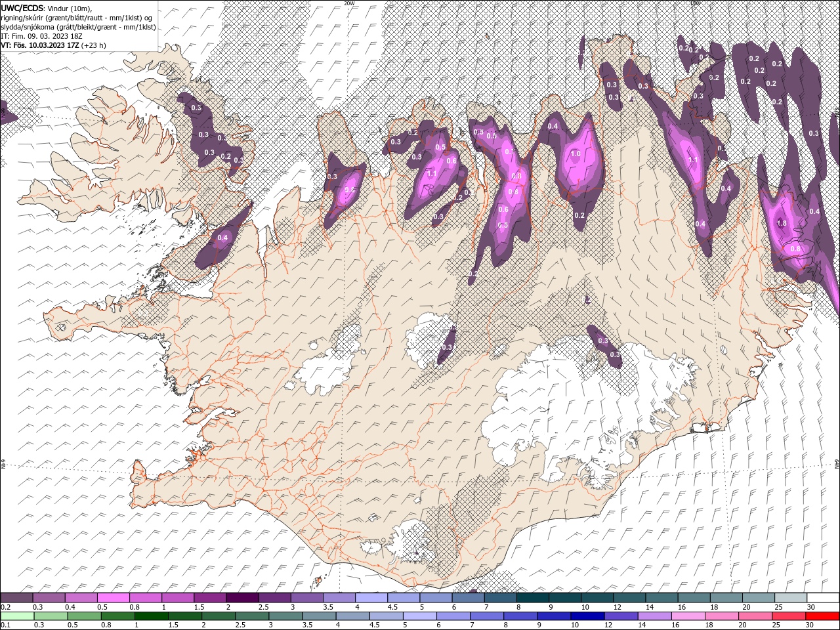Select the violet 14 swatch in lower scale
Viewport: 840px width, 630px height.
pos(654,616)
